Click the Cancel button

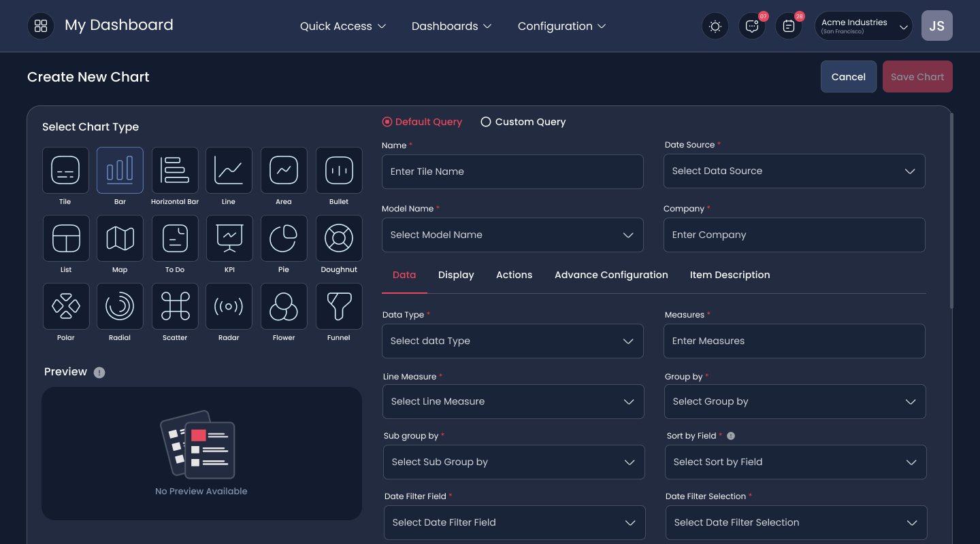coord(849,77)
